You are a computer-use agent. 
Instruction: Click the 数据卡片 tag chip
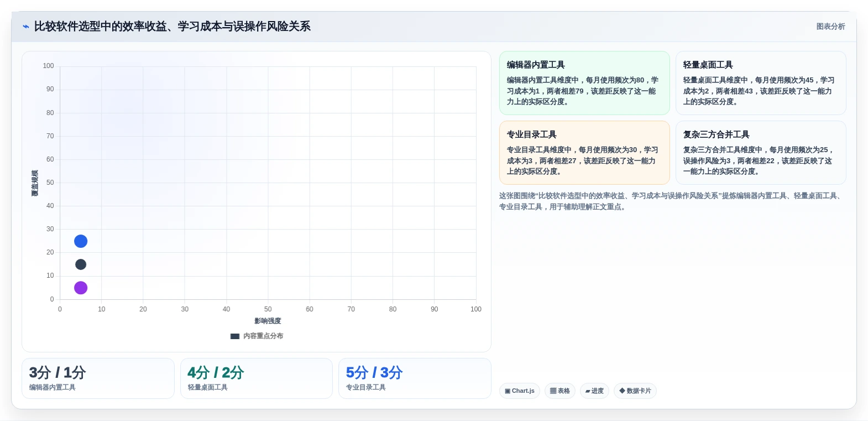635,391
